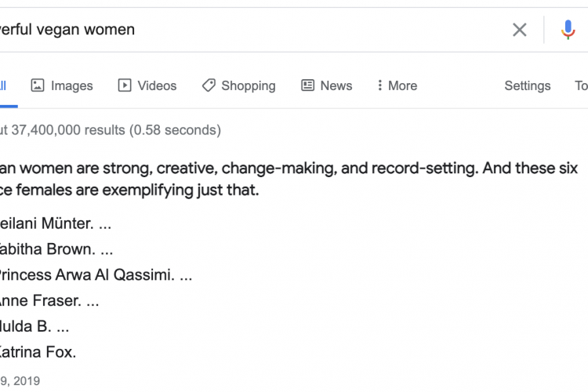Click the Anne Fraser list entry
Viewport: 588px width, 392px height.
pyautogui.click(x=49, y=301)
